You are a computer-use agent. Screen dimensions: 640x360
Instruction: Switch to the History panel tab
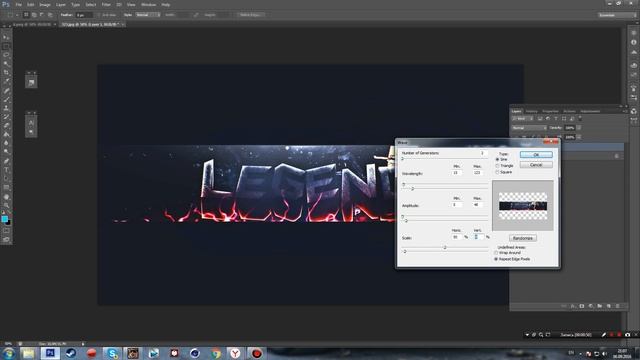(x=531, y=111)
